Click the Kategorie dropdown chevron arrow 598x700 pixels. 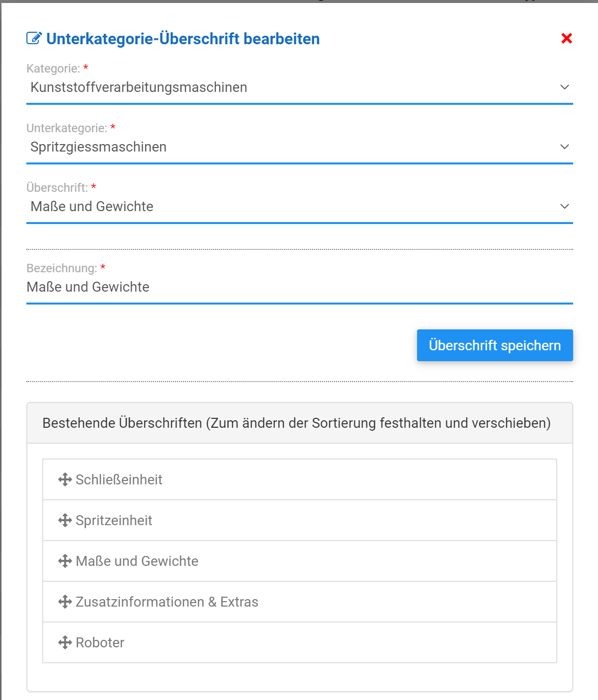[565, 87]
